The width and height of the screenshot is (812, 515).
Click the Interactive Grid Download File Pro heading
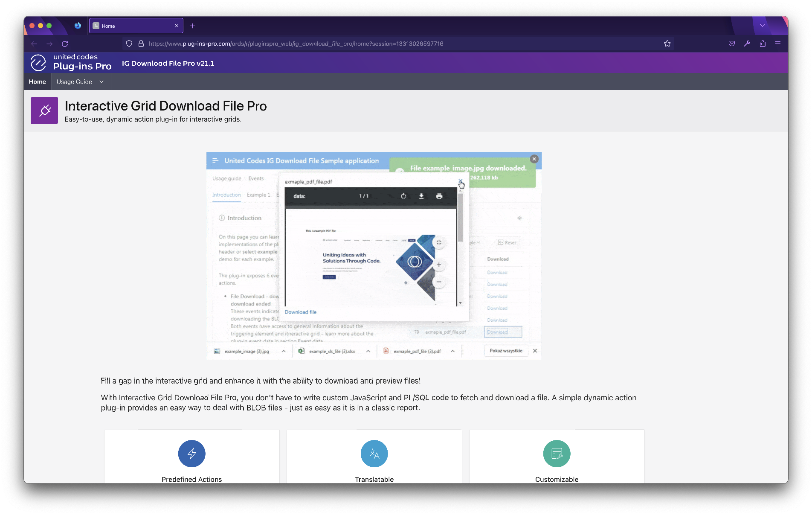coord(166,106)
